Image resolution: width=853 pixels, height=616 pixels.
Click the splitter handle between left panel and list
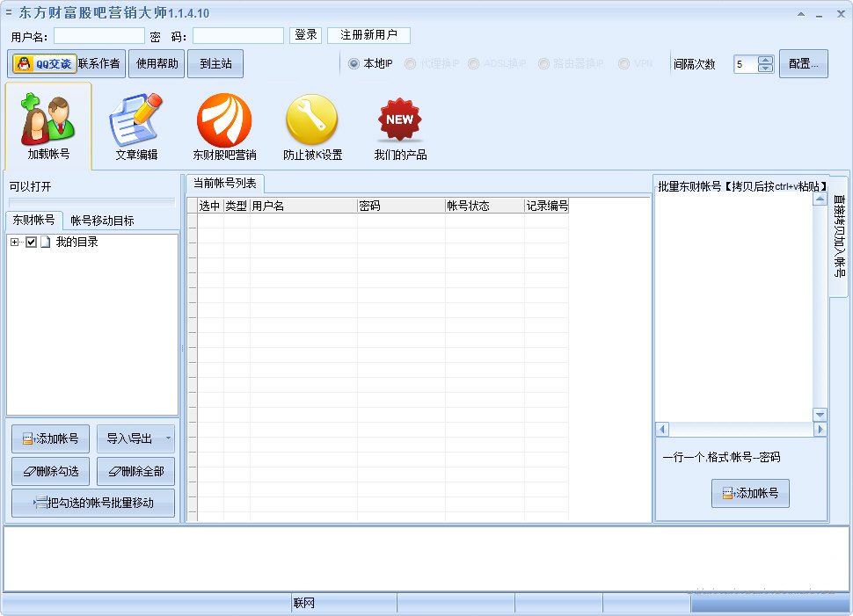[182, 348]
